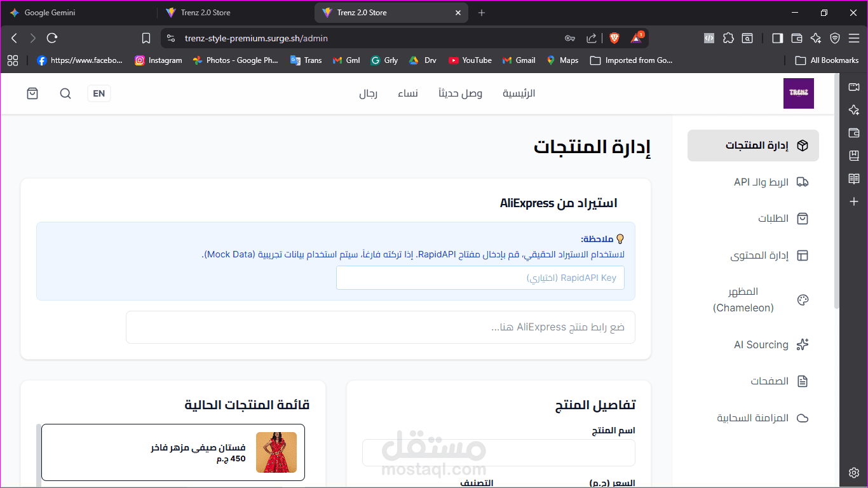Select إدارة المنتجات sidebar item
This screenshot has width=868, height=488.
click(753, 146)
